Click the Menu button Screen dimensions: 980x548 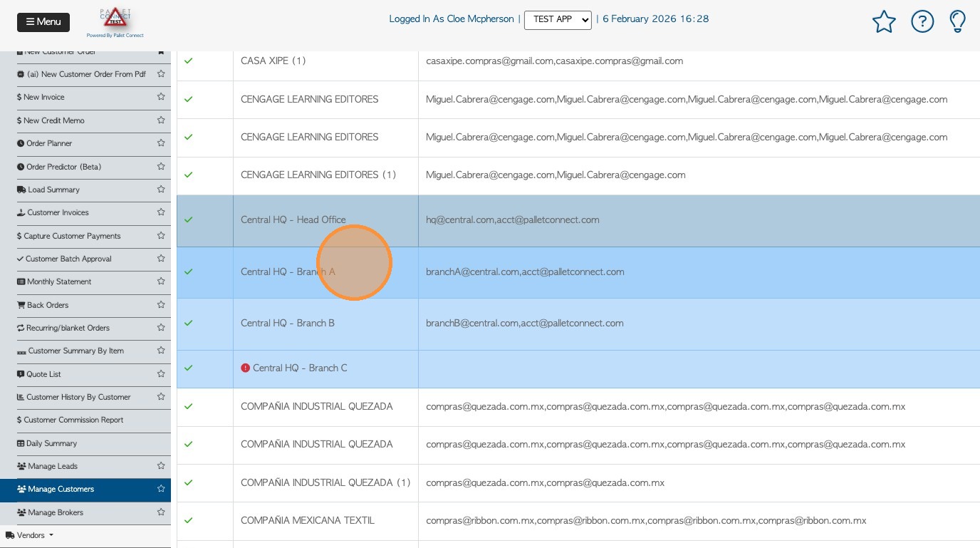[x=43, y=22]
